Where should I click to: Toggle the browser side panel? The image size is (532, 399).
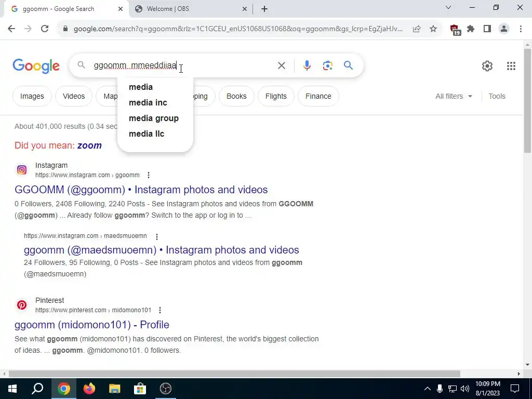(487, 29)
